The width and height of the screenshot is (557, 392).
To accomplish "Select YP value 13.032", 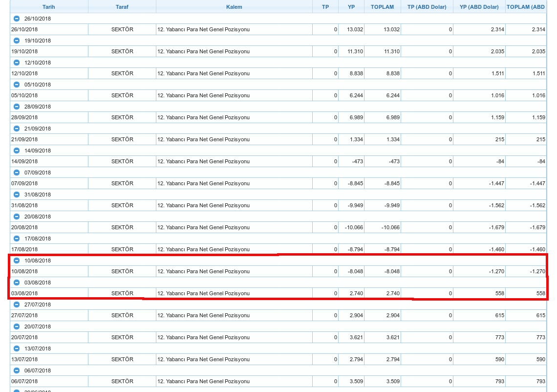I will pos(351,29).
